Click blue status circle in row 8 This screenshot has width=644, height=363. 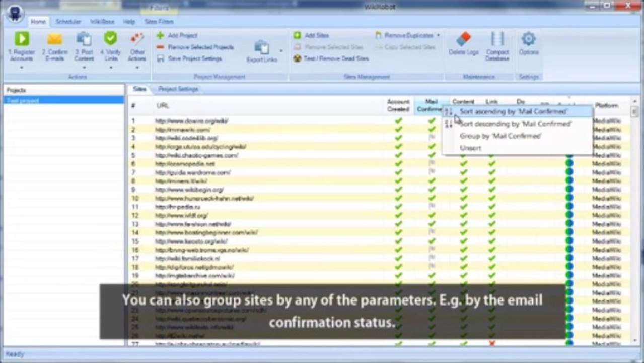click(569, 181)
